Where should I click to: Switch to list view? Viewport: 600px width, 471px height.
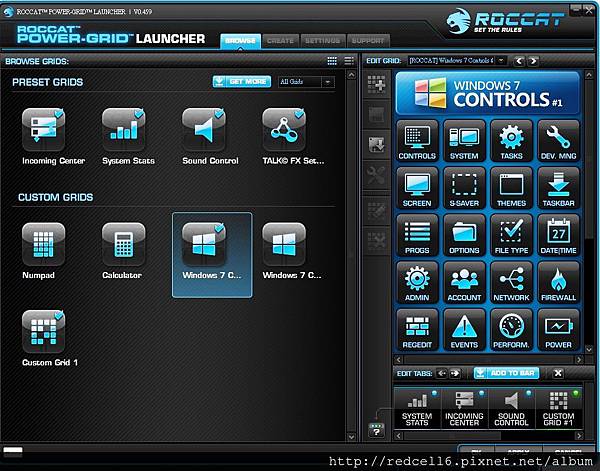click(x=349, y=61)
